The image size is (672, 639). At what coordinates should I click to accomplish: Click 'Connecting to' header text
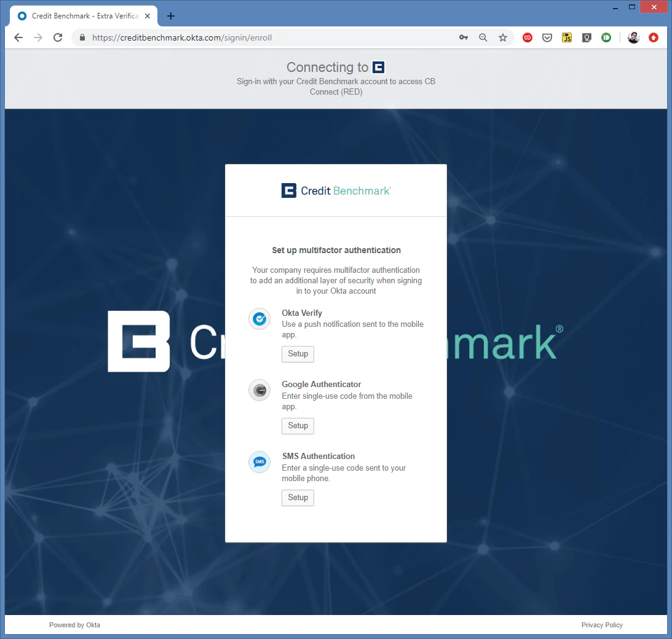click(328, 67)
